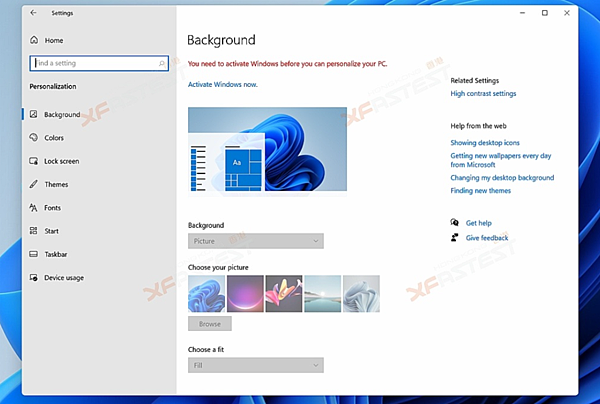Choose the colorful flower wallpaper thumbnail
600x404 pixels.
[x=284, y=293]
